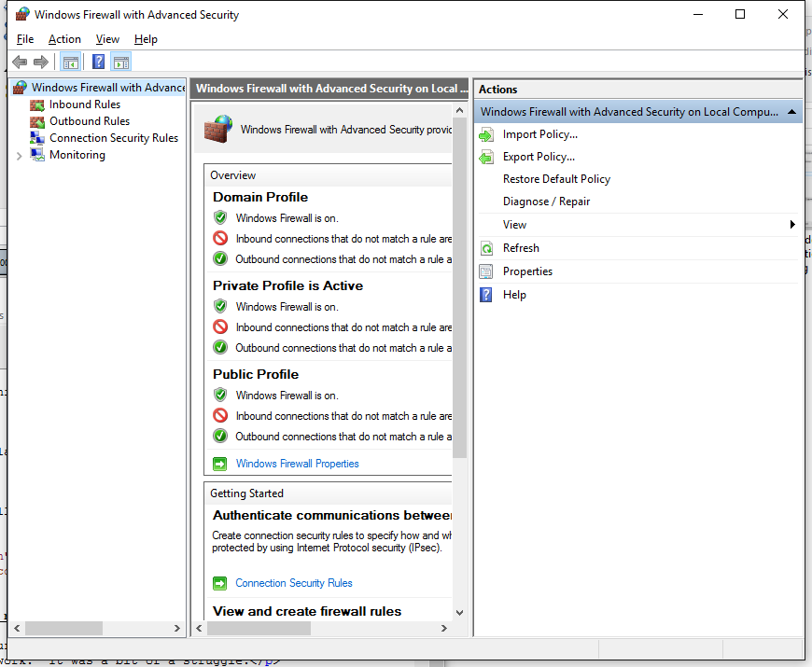The height and width of the screenshot is (667, 812).
Task: Click the Import Policy green arrow icon
Action: [486, 135]
